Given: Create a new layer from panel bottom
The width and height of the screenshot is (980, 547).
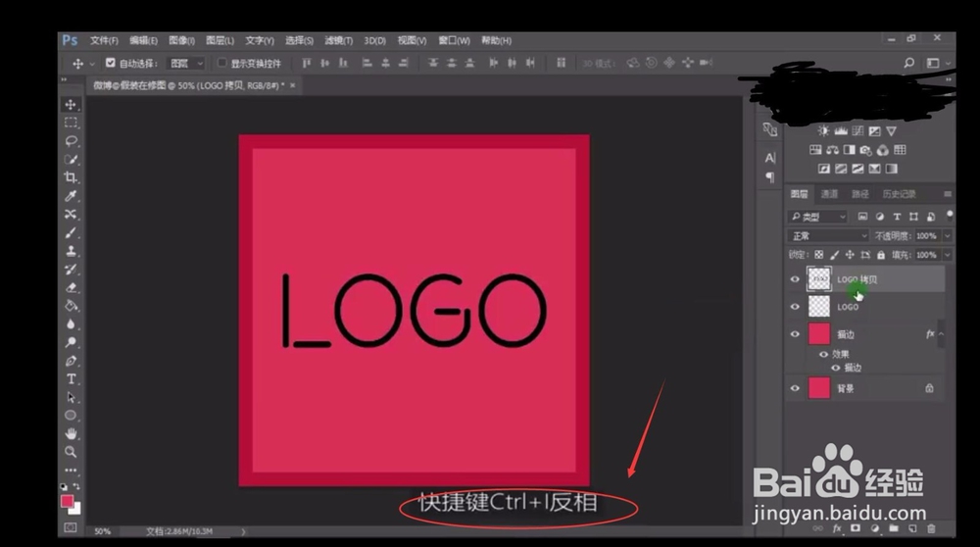Looking at the screenshot, I should coord(912,529).
